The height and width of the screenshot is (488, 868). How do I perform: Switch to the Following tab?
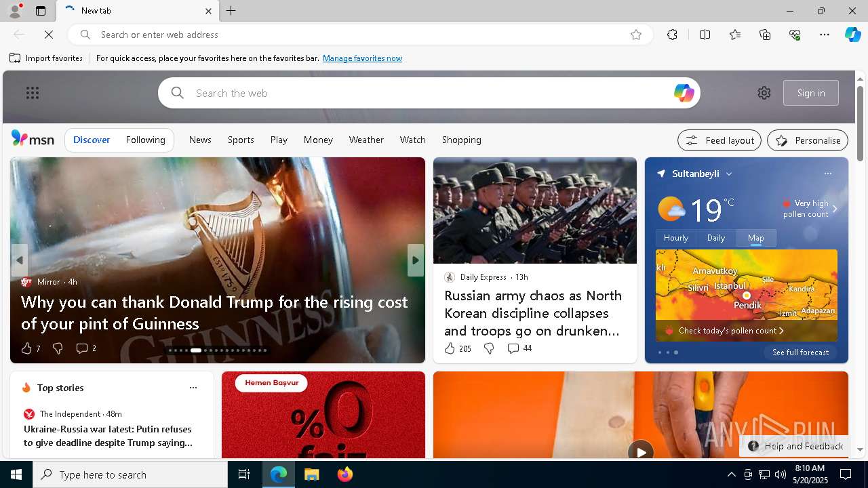pos(146,140)
